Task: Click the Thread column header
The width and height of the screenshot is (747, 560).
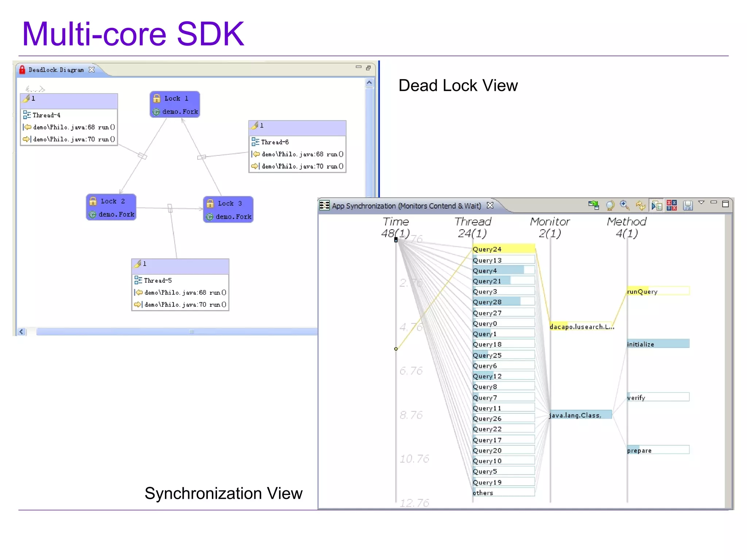Action: (473, 227)
